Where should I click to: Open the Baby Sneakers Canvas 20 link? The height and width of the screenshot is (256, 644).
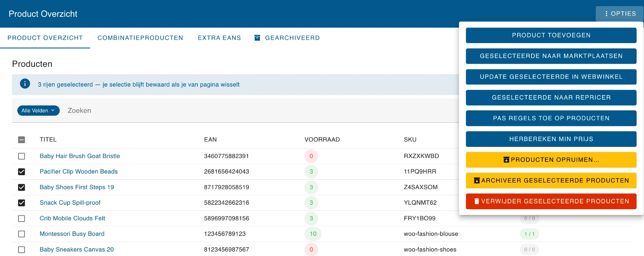pos(77,249)
